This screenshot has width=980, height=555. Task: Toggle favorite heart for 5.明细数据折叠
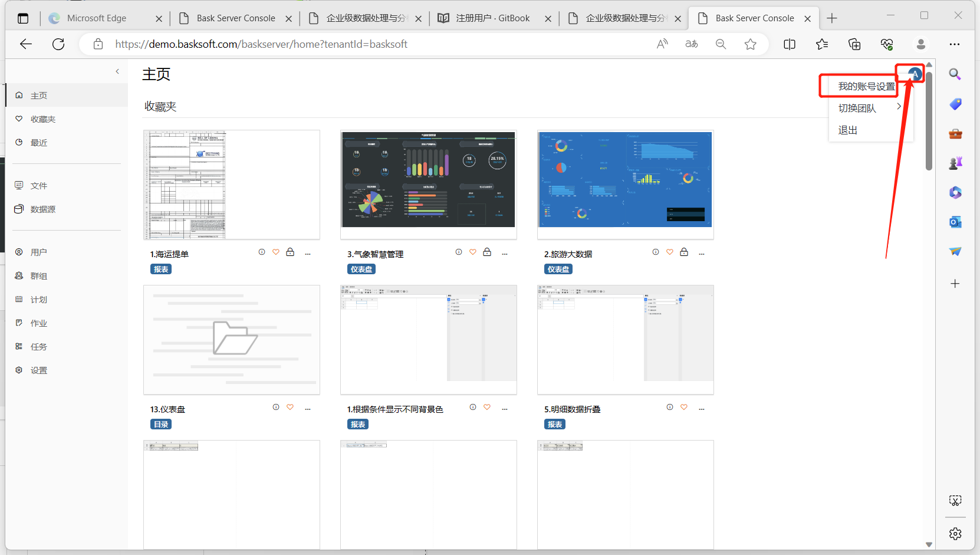684,407
